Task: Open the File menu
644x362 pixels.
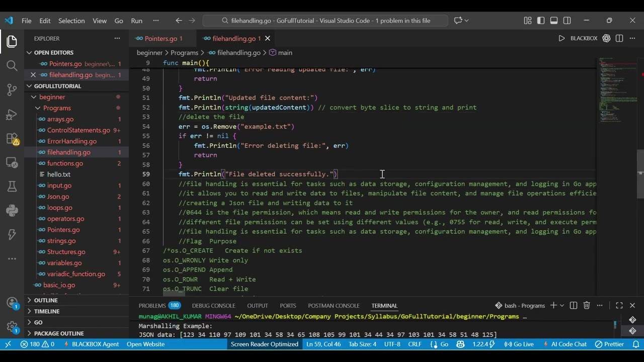Action: 27,21
